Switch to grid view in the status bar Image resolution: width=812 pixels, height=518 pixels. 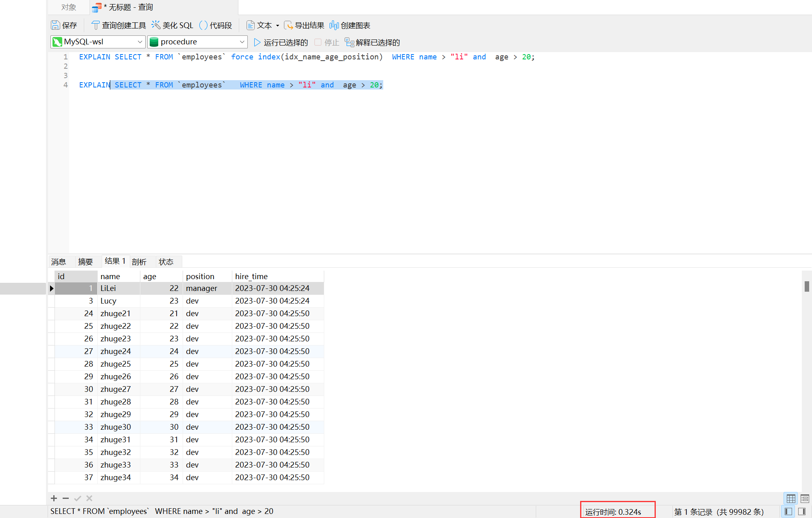pyautogui.click(x=790, y=498)
